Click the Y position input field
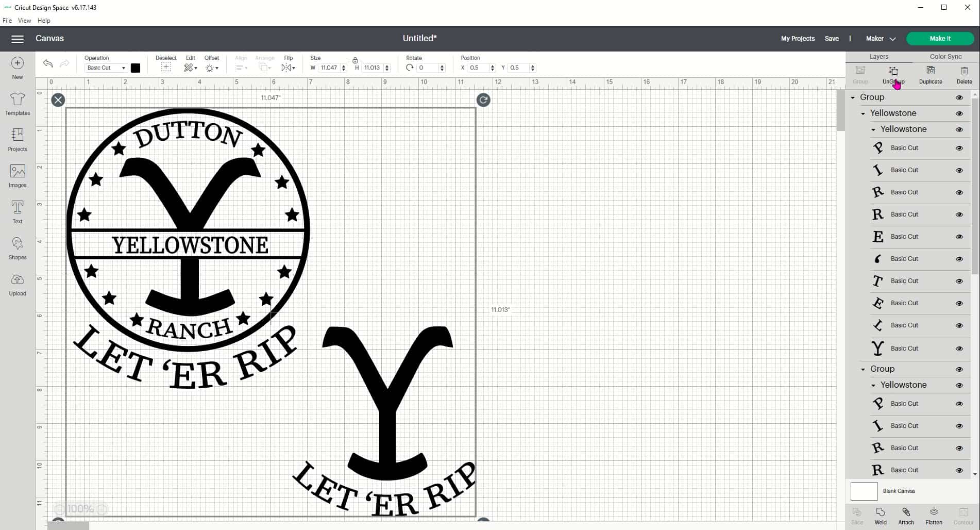Image resolution: width=980 pixels, height=530 pixels. [518, 68]
